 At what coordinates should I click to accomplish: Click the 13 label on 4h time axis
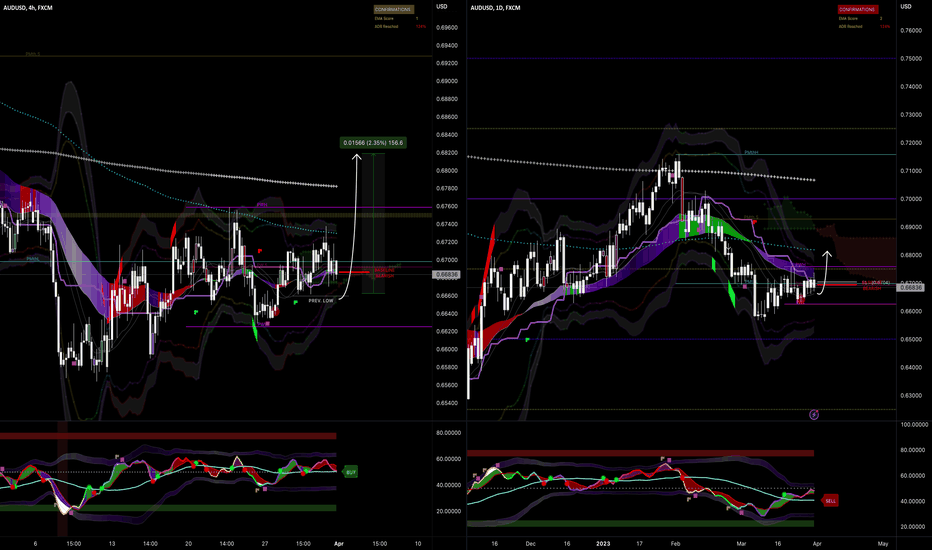112,543
